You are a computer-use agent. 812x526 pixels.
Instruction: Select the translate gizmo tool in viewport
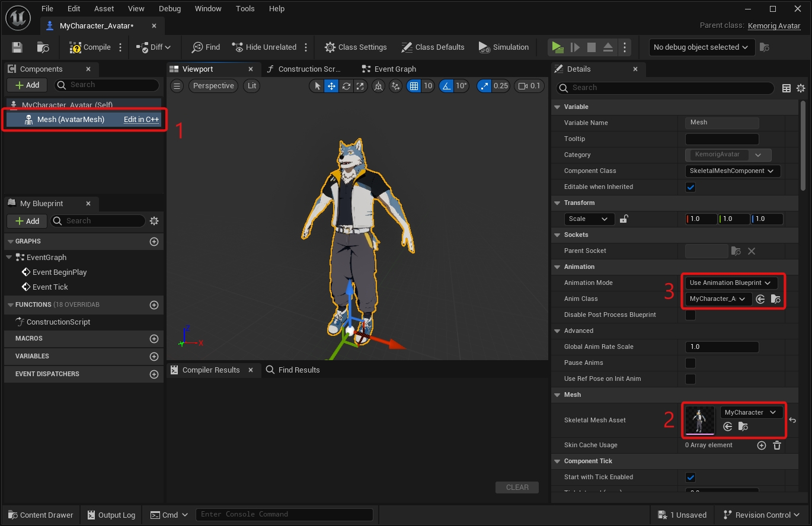click(x=331, y=86)
